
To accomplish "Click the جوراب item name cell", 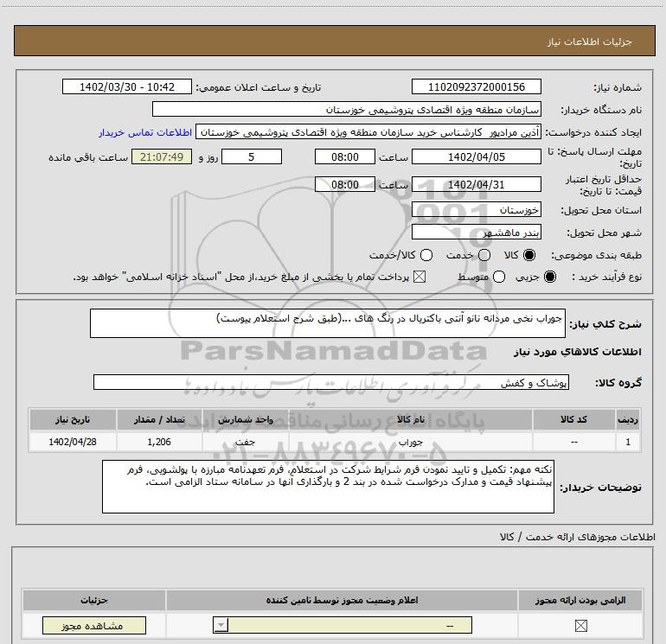I will click(410, 442).
